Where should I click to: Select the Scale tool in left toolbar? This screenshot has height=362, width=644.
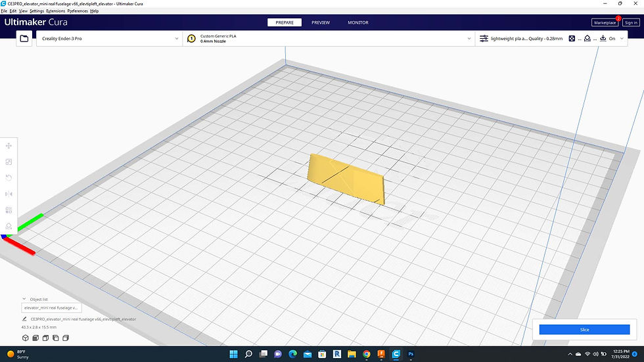point(9,162)
